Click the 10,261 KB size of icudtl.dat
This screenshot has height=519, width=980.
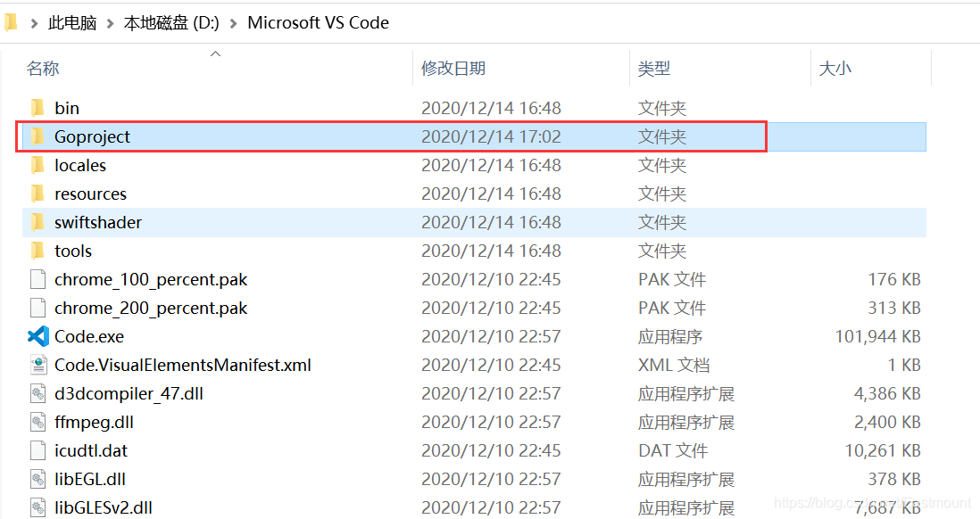coord(883,451)
